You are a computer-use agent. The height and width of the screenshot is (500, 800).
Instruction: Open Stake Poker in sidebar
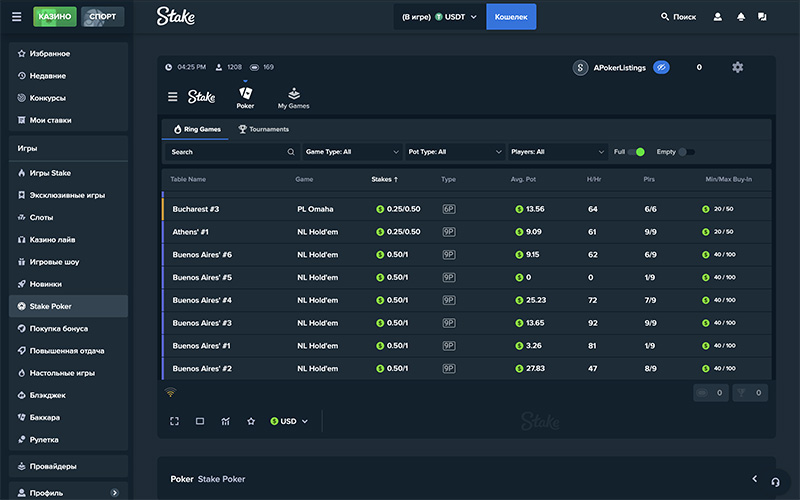[x=68, y=306]
